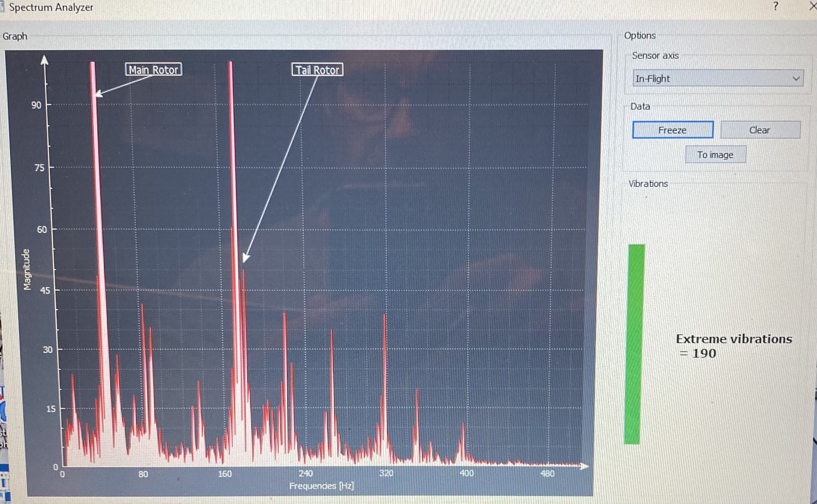Click the spectrum peak near 320 Hz

[x=385, y=317]
